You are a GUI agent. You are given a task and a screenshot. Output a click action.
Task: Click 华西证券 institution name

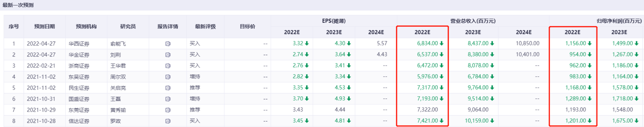click(x=79, y=44)
